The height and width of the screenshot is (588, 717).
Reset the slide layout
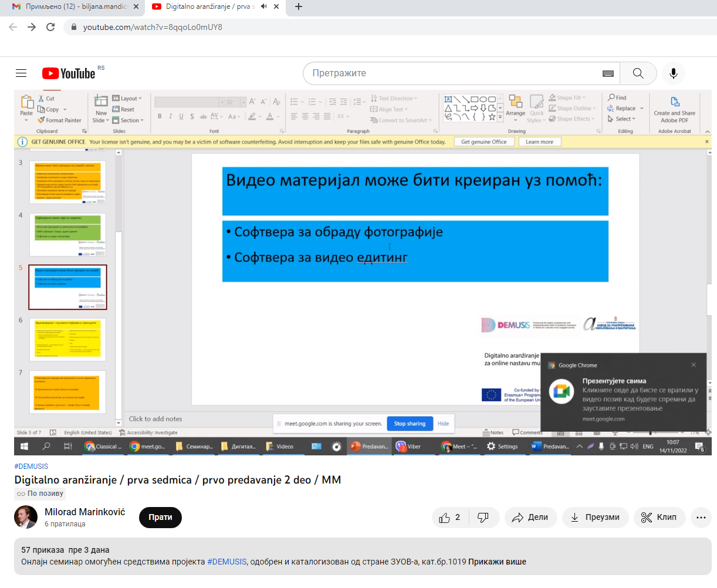coord(123,109)
